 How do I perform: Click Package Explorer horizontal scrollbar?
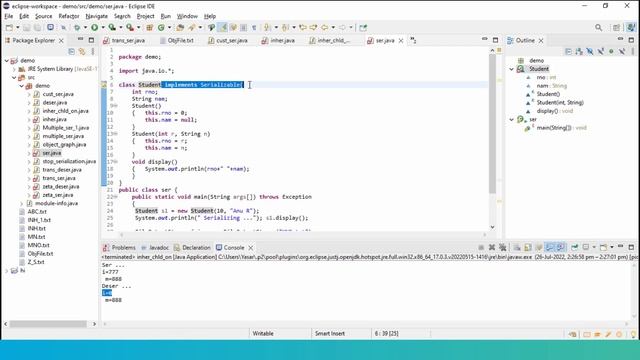pos(48,324)
